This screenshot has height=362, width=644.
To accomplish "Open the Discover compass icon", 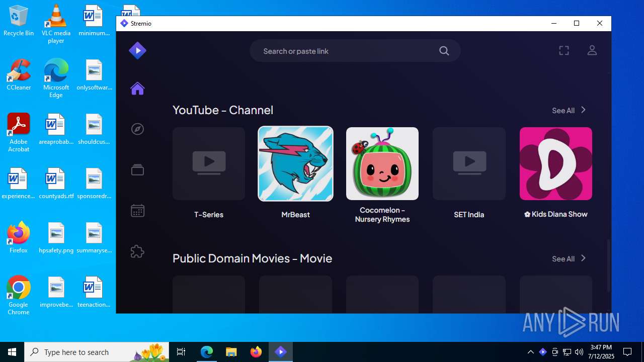I will pyautogui.click(x=137, y=129).
